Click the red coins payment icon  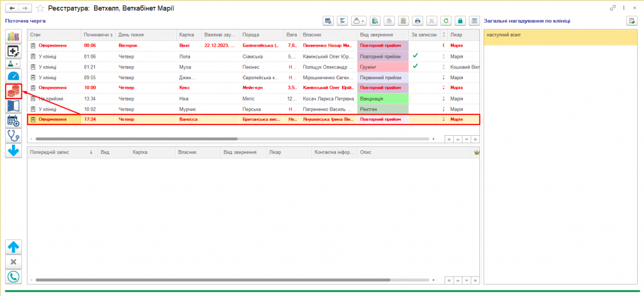click(14, 91)
